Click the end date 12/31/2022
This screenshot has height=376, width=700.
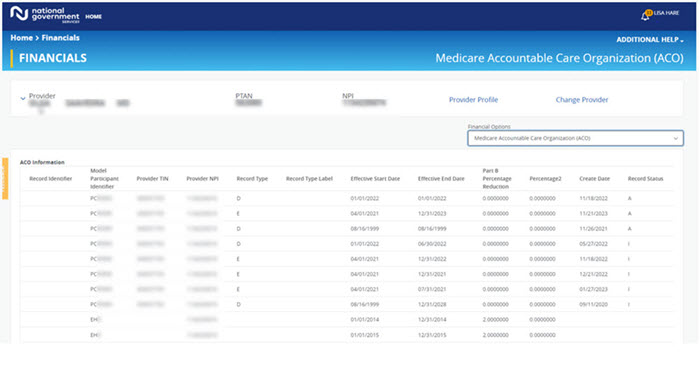point(432,259)
